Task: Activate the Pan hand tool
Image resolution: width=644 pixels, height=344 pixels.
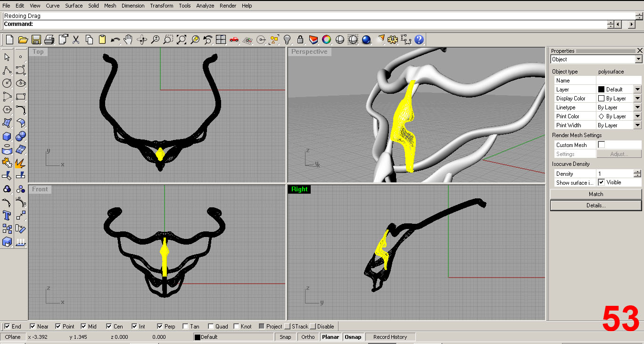Action: tap(128, 40)
